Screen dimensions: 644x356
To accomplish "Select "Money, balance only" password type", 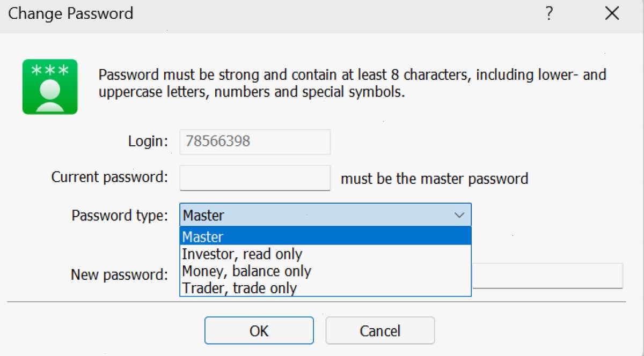I will coord(326,271).
